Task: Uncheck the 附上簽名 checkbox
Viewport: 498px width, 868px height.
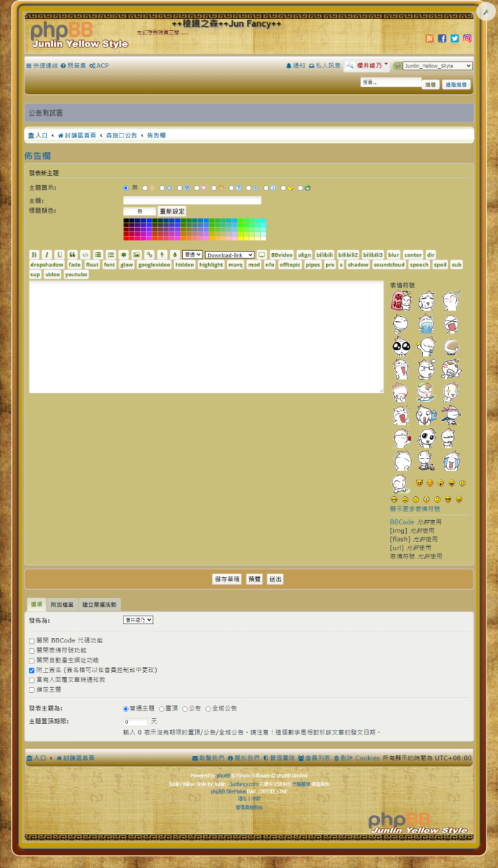Action: 32,671
